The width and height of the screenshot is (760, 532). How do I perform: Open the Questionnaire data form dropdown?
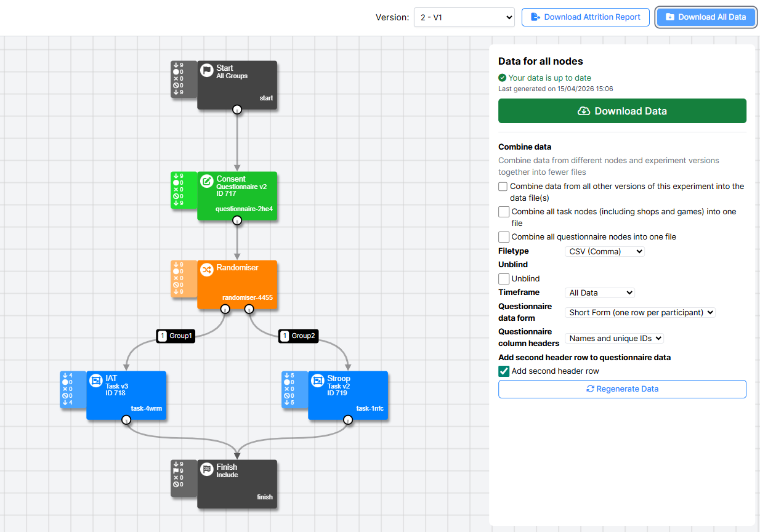click(x=641, y=313)
